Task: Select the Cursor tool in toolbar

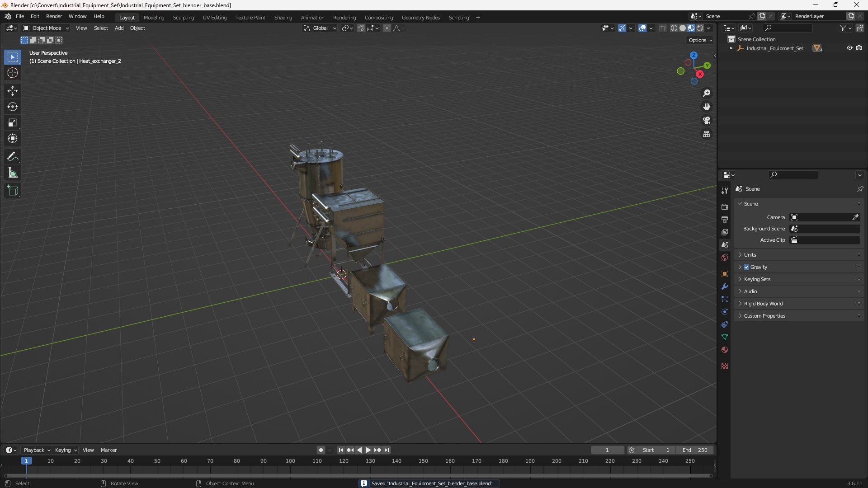Action: (13, 73)
